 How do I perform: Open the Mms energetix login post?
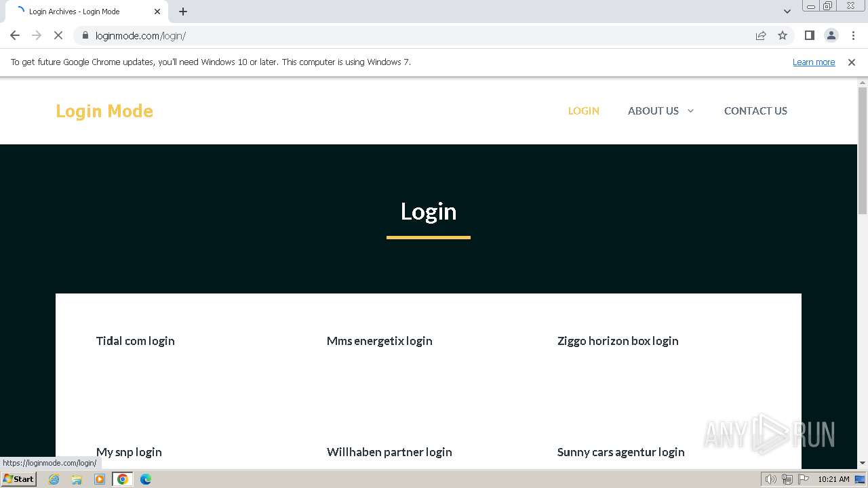tap(380, 341)
